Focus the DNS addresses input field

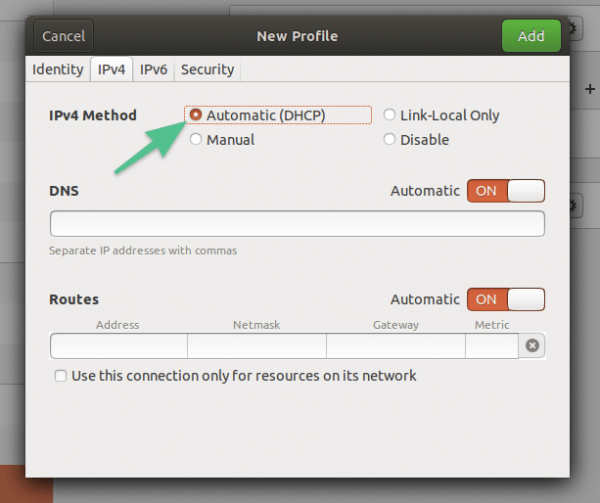point(297,223)
